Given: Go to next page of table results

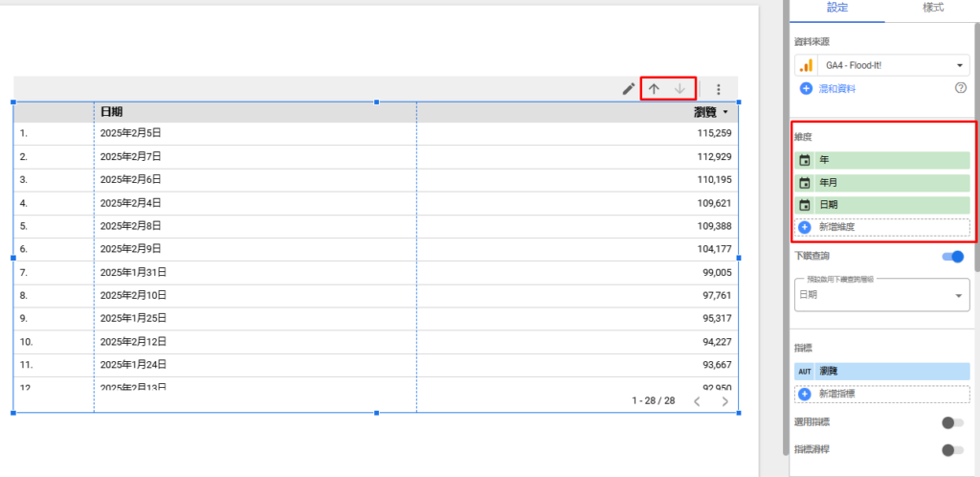Looking at the screenshot, I should pyautogui.click(x=724, y=401).
